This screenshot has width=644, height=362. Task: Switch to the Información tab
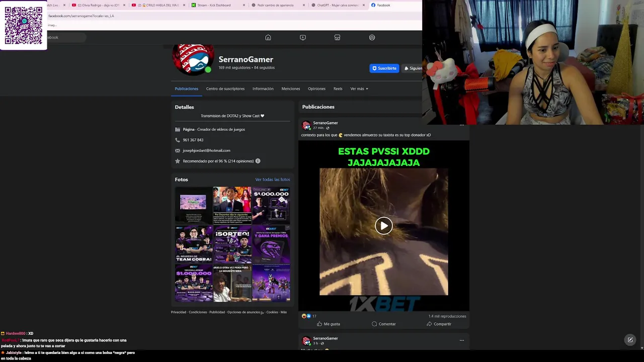coord(263,88)
